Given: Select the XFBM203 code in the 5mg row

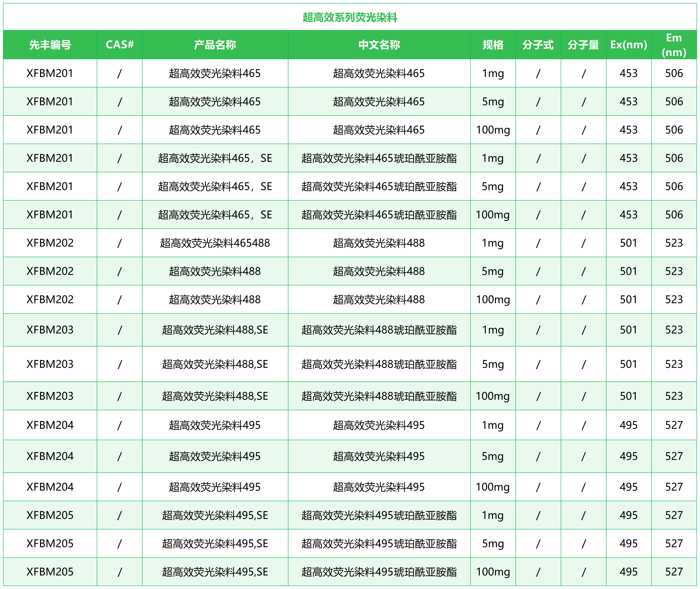Looking at the screenshot, I should click(x=50, y=364).
